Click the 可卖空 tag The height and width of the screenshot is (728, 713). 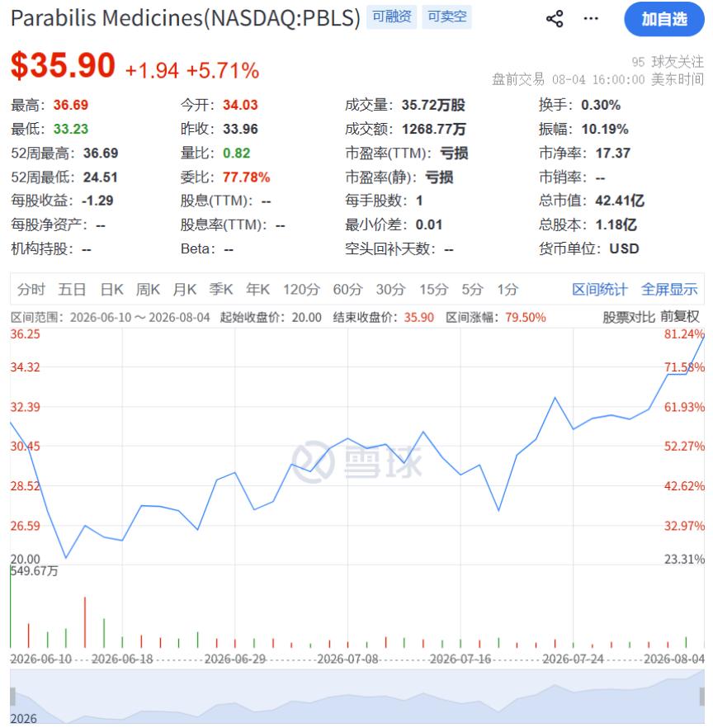coord(446,17)
